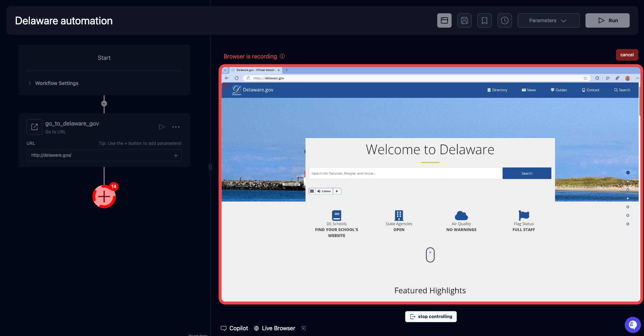This screenshot has height=336, width=644.
Task: Switch to the Live Browser tab
Action: pyautogui.click(x=275, y=328)
